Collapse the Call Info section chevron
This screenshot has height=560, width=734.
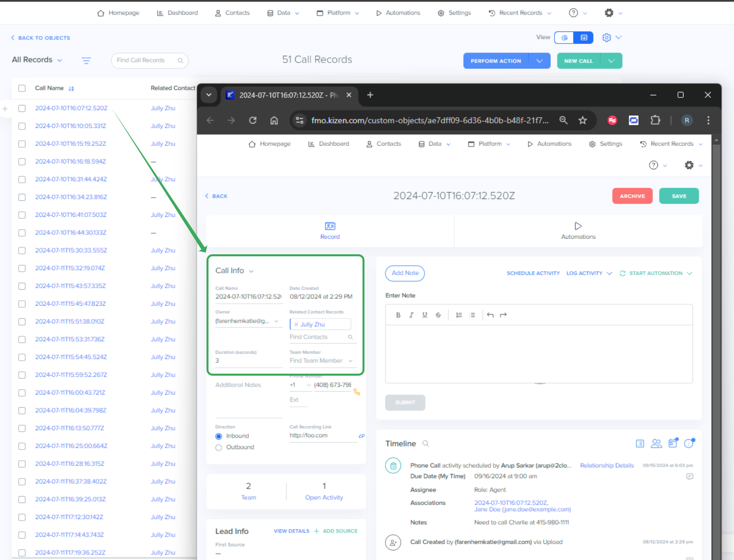[251, 271]
